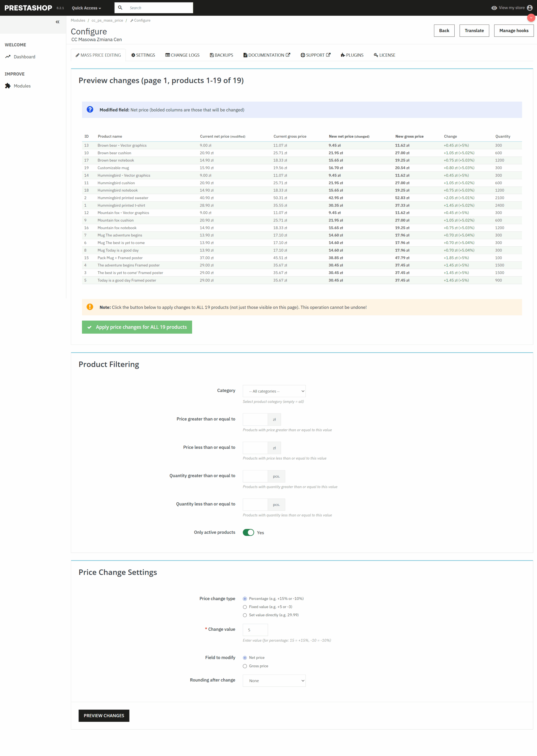The image size is (537, 756).
Task: Switch to the MASS PRICE EDITING tab
Action: (98, 55)
